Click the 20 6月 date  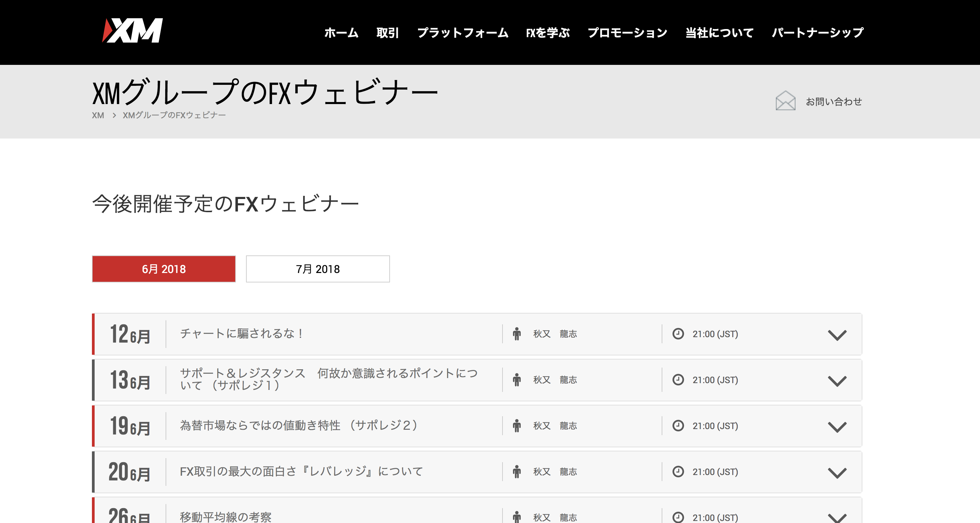point(129,472)
